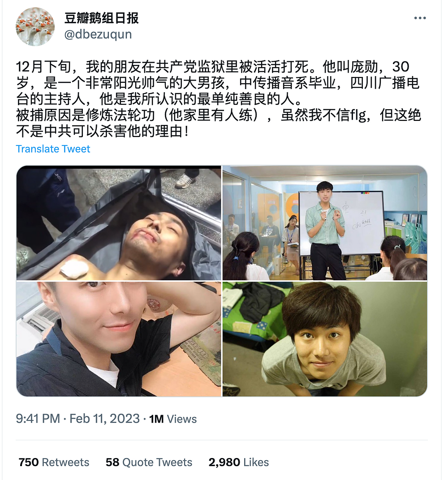Open the 58 Quote Tweets list
This screenshot has width=448, height=480.
tap(149, 462)
